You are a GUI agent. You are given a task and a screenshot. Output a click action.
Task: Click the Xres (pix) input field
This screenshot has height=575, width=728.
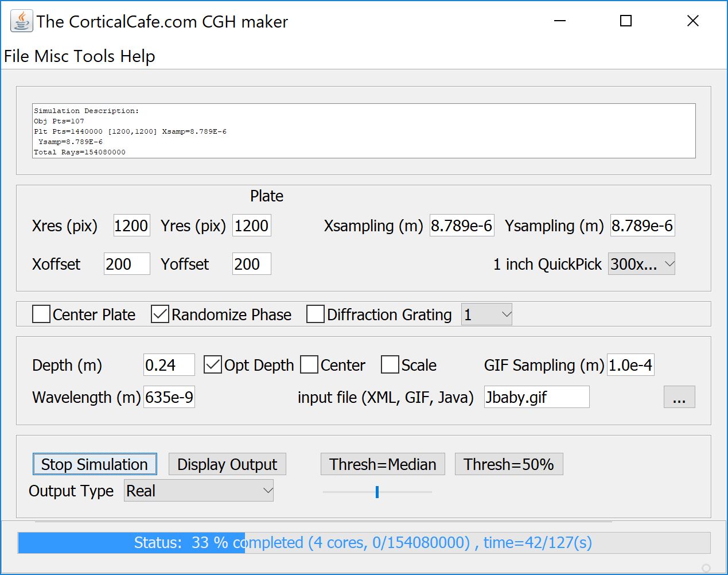pos(131,226)
